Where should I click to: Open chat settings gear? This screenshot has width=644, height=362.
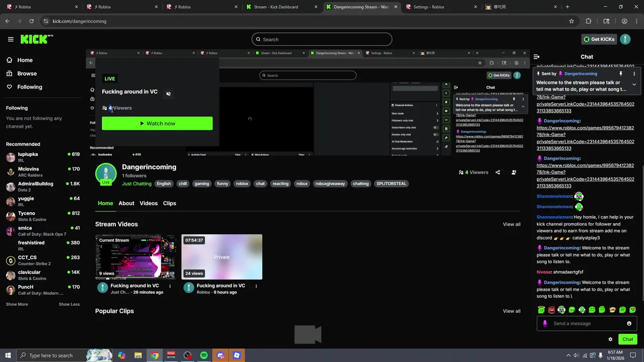[x=610, y=339]
